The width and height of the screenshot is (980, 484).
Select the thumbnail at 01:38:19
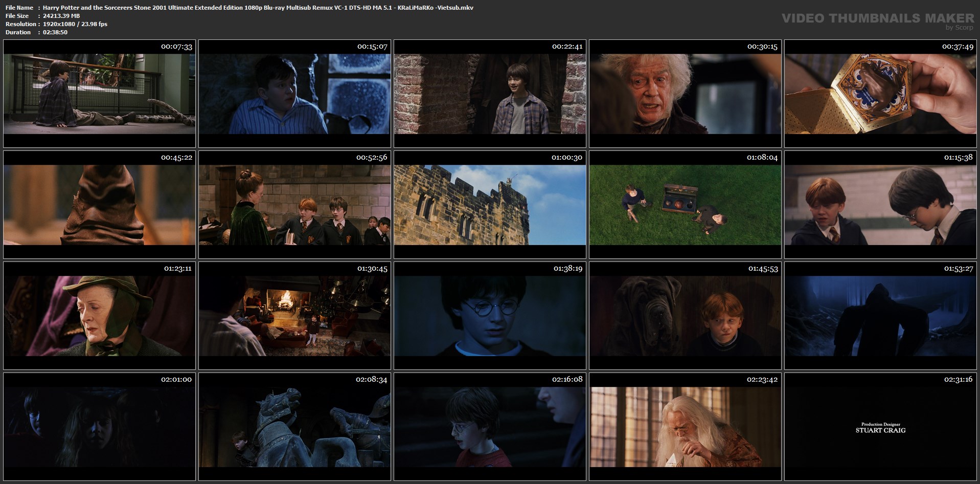point(490,316)
